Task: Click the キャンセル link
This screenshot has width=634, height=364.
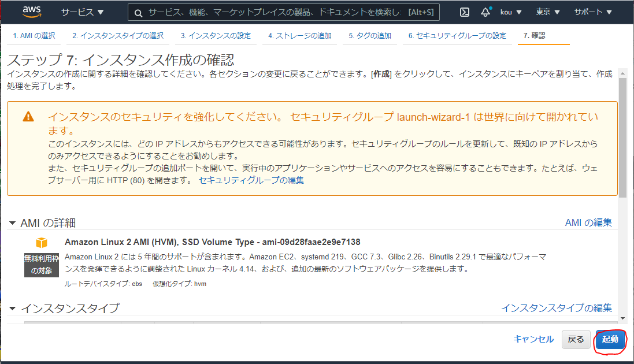Action: (533, 339)
